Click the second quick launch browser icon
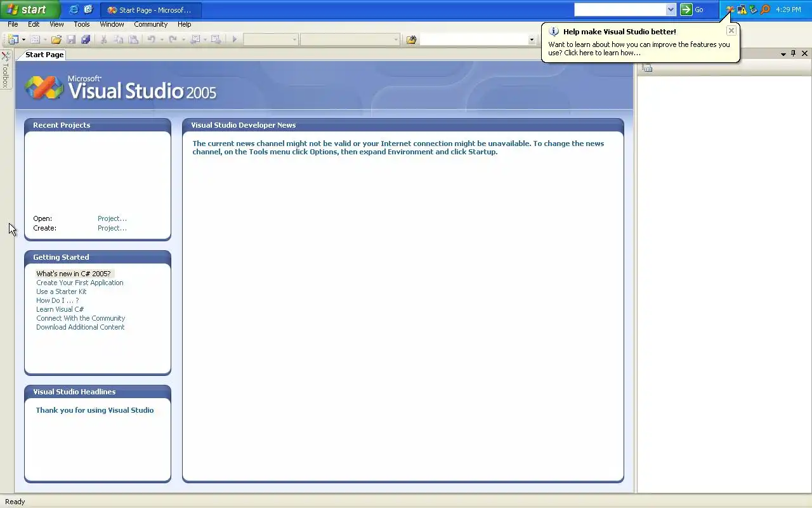This screenshot has height=508, width=812. click(88, 10)
